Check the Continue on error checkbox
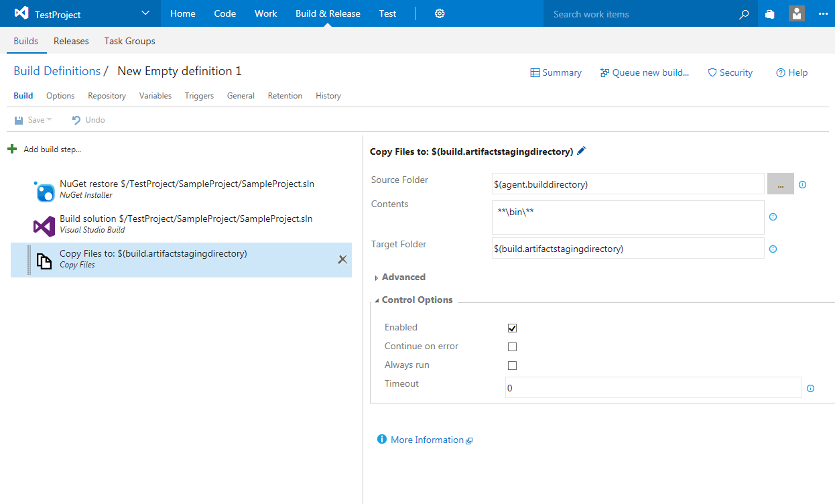The width and height of the screenshot is (835, 504). pyautogui.click(x=513, y=347)
